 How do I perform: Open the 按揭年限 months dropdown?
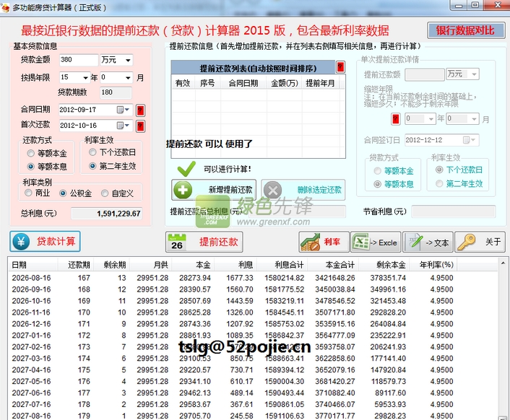click(128, 78)
